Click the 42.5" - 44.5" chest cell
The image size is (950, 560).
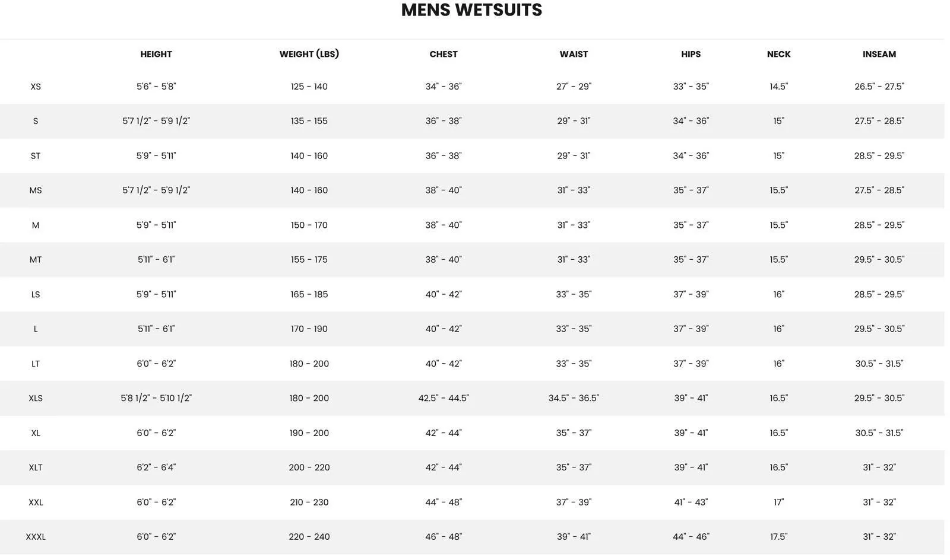click(x=444, y=398)
